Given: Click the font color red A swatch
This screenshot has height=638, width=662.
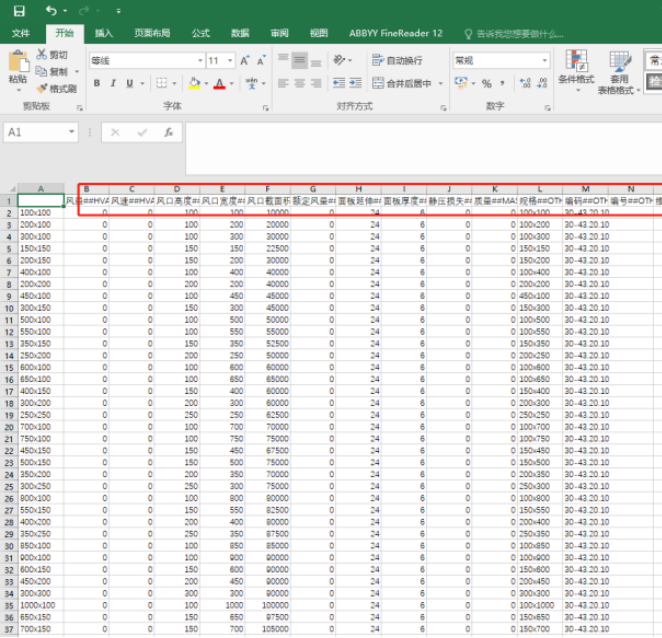Looking at the screenshot, I should click(x=218, y=84).
